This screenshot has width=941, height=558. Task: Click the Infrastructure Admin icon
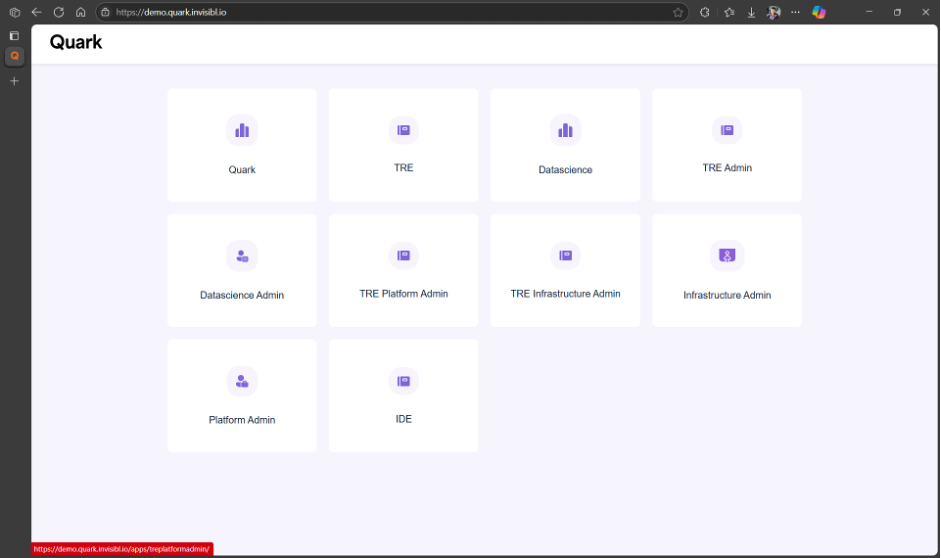pyautogui.click(x=727, y=256)
